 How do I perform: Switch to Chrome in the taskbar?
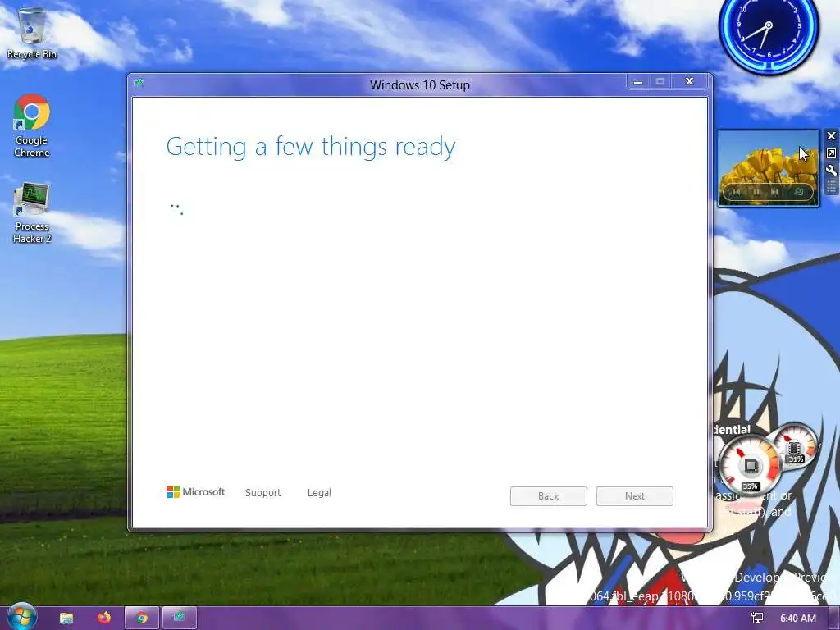(141, 618)
